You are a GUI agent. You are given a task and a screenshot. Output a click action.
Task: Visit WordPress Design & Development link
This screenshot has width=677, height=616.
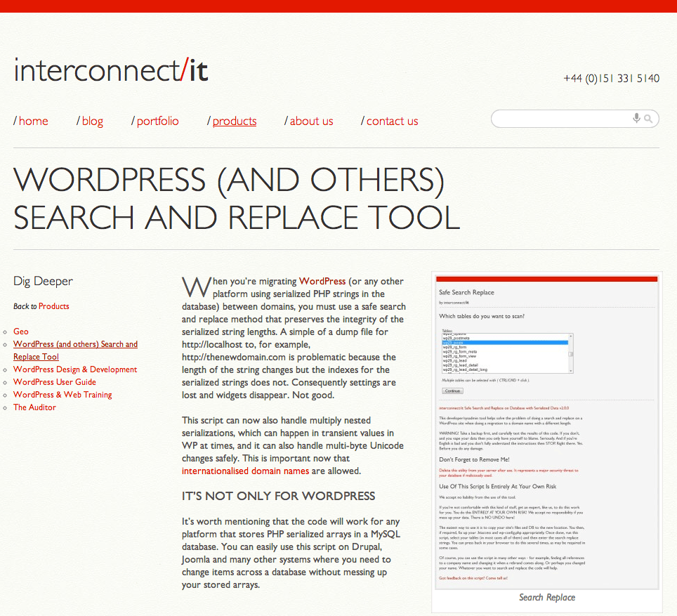point(75,369)
